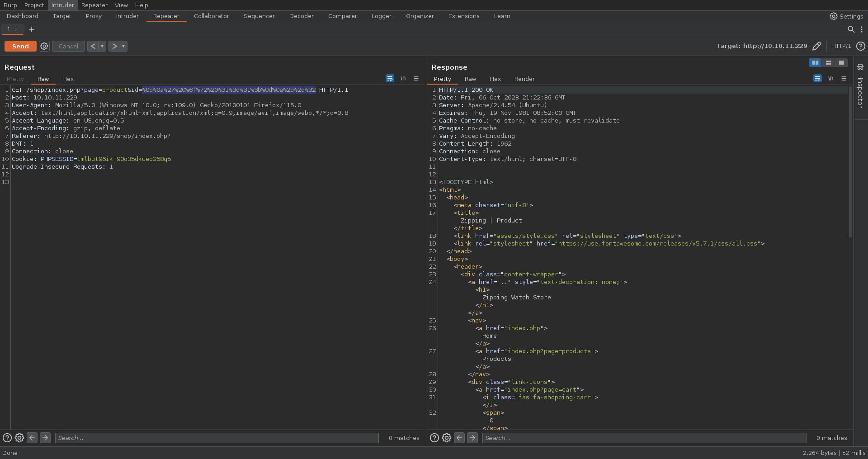Toggle response non-printable characters \n
Image resolution: width=868 pixels, height=459 pixels.
click(x=830, y=79)
